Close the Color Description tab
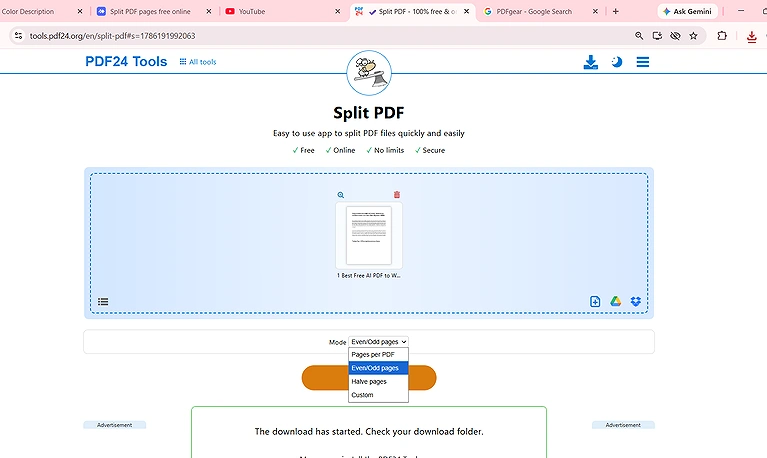This screenshot has height=458, width=767. tap(80, 11)
